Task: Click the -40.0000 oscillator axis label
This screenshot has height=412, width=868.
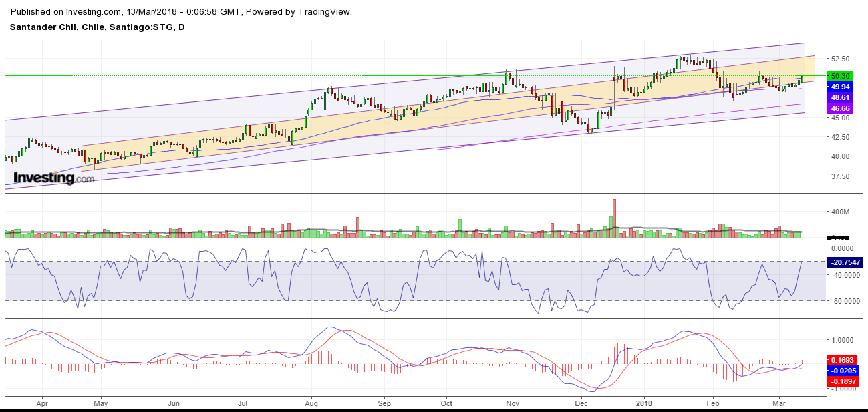Action: pyautogui.click(x=845, y=275)
